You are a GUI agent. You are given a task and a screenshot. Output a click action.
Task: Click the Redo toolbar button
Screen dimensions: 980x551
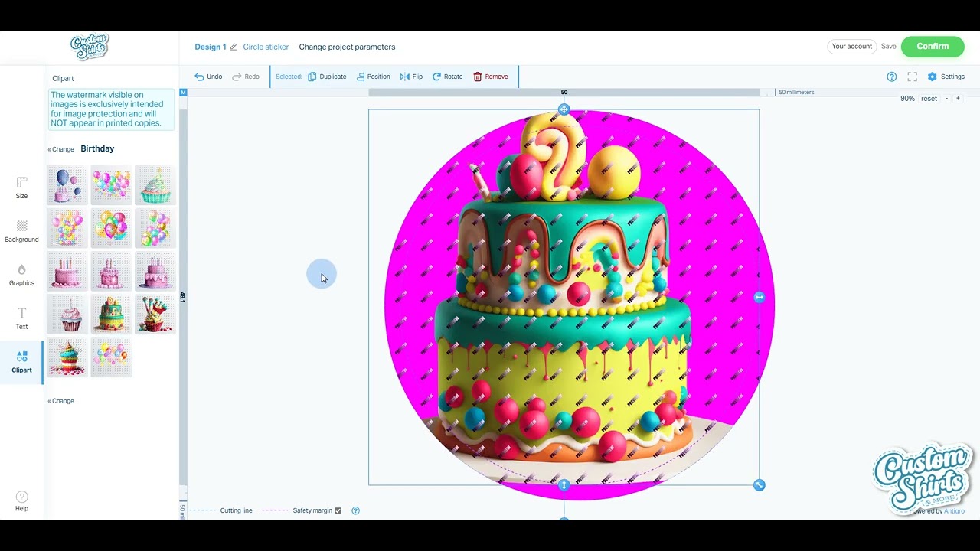(246, 77)
